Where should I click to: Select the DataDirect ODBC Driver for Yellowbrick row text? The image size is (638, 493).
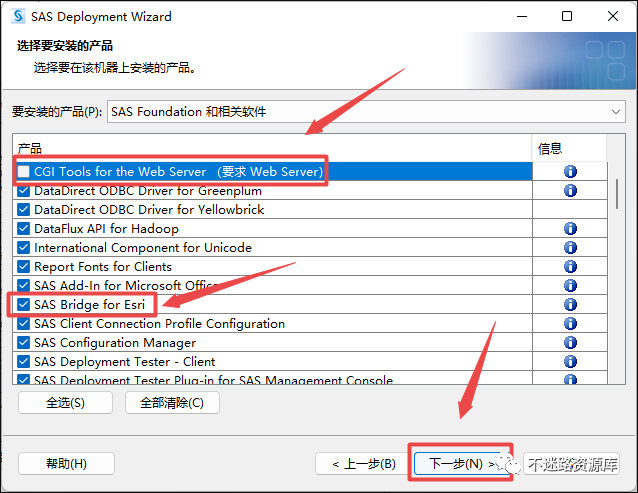click(x=149, y=209)
